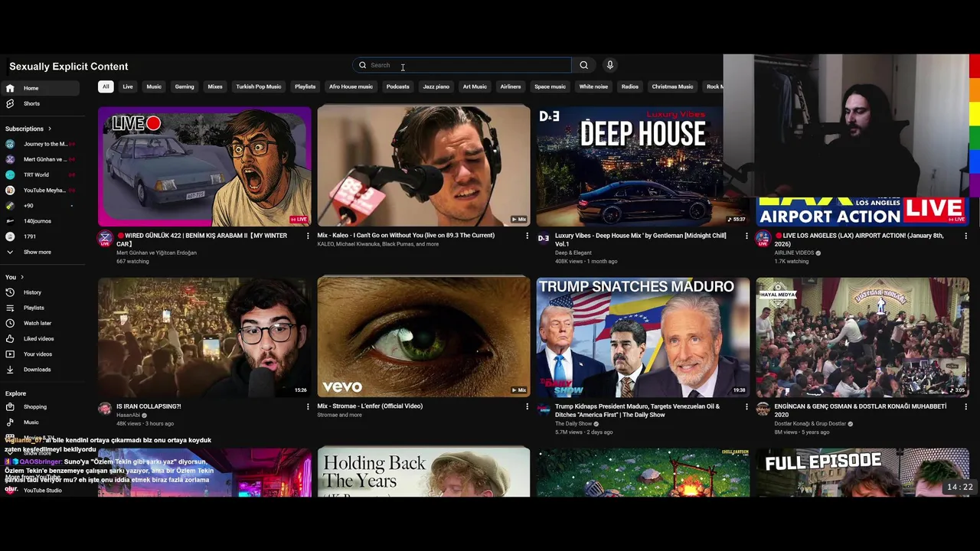Select the Radios chip
This screenshot has width=980, height=551.
coord(630,86)
